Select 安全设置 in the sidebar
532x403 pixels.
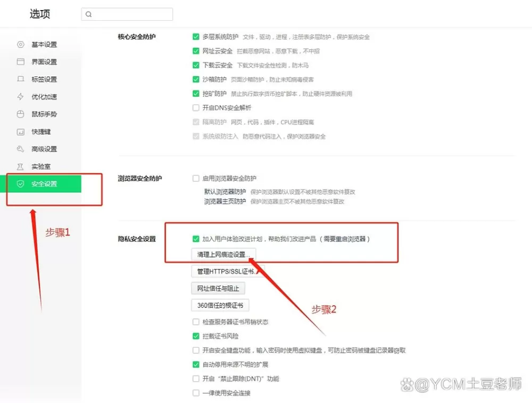41,184
